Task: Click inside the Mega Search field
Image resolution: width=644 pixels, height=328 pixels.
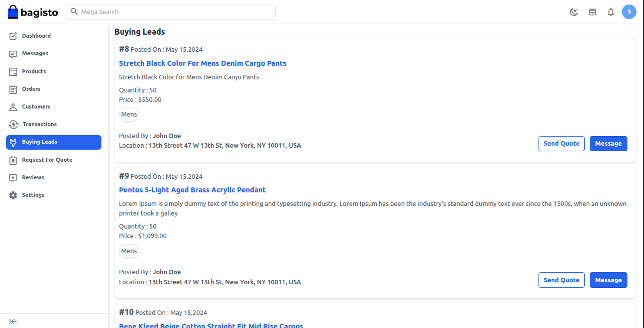Action: [x=170, y=12]
